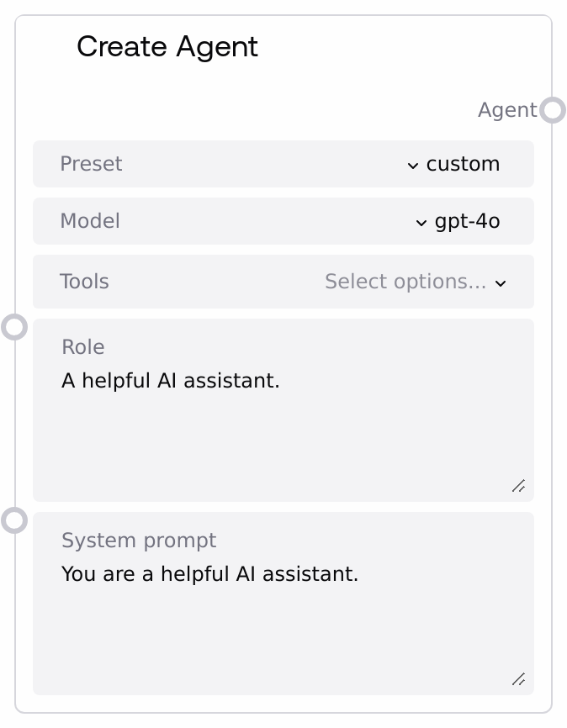Click the 'gpt-4o' model value
This screenshot has width=567, height=728.
(x=467, y=221)
